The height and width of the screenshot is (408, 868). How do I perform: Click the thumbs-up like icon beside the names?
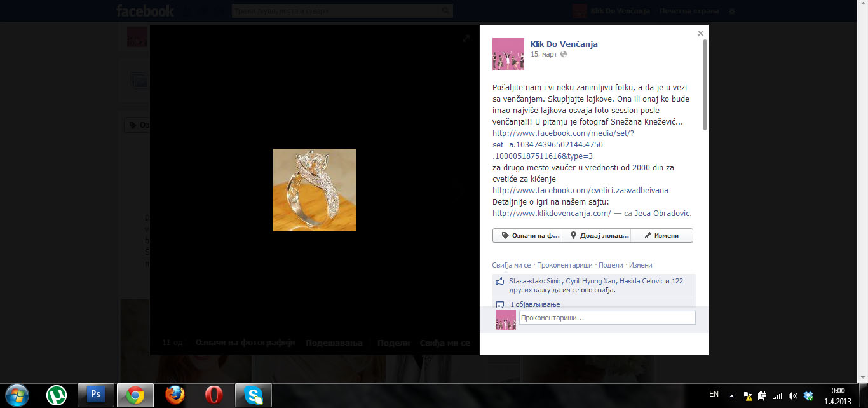pos(499,282)
